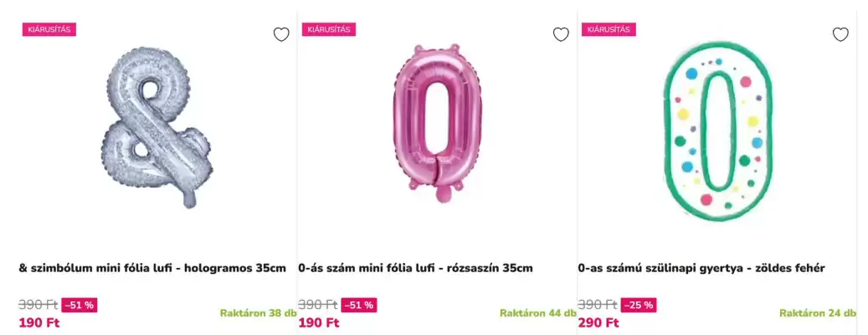Open '0-ás szám mini fólia lufi' link

pos(415,268)
